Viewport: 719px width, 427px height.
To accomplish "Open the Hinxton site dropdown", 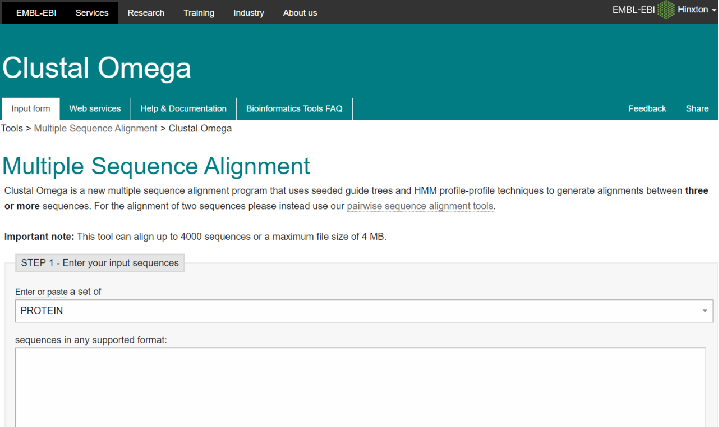I will pyautogui.click(x=696, y=10).
